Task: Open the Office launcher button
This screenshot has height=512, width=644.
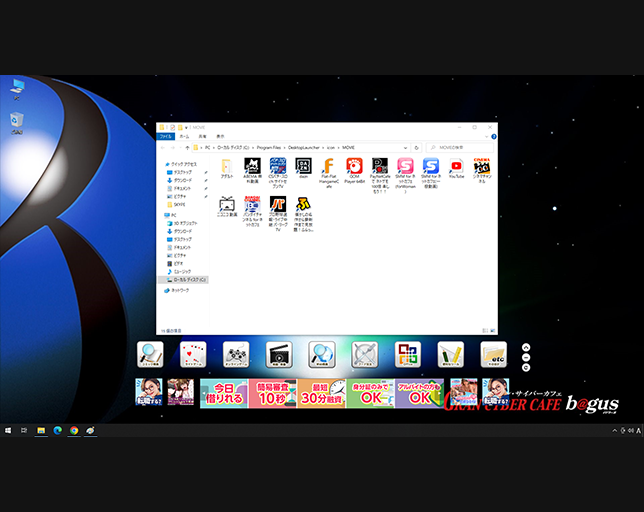Action: click(407, 354)
